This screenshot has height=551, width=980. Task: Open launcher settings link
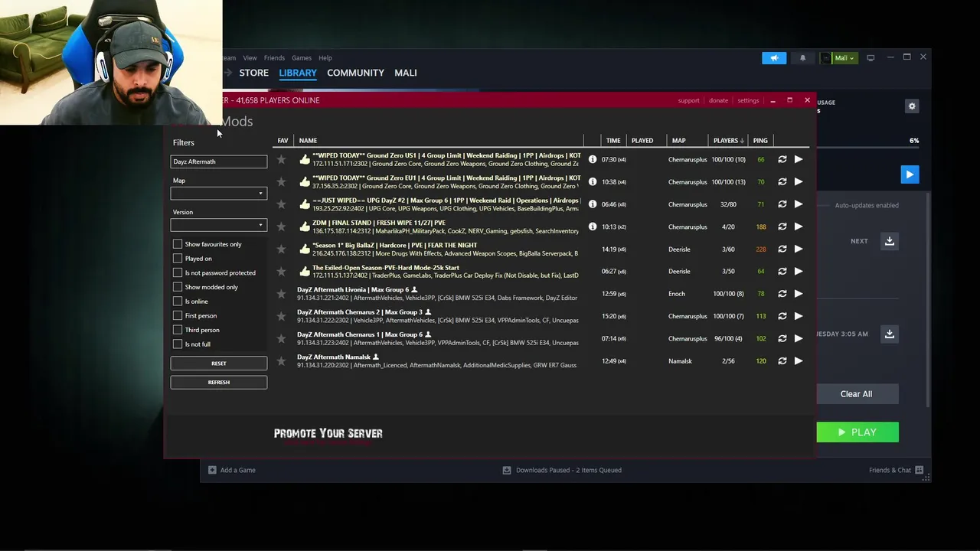748,100
